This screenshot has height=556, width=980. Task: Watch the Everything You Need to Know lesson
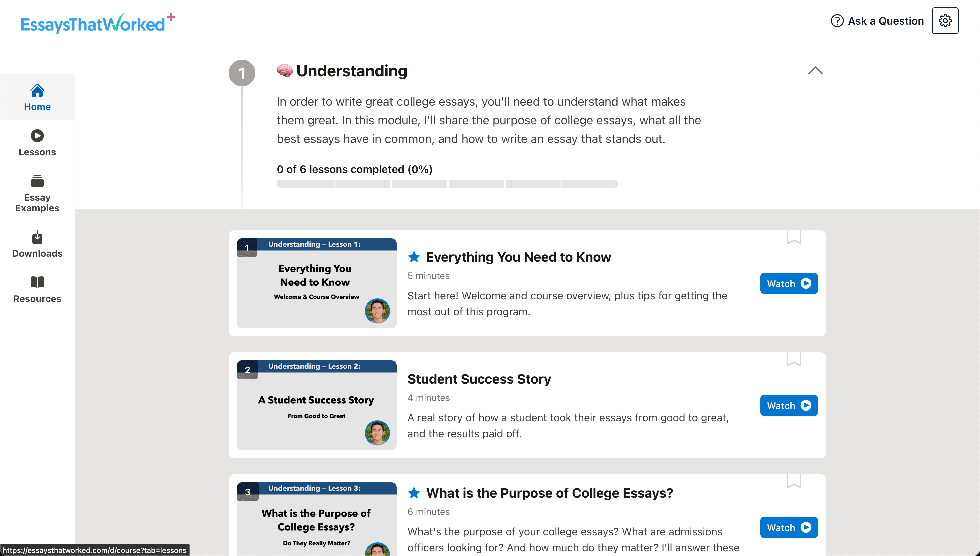[789, 283]
